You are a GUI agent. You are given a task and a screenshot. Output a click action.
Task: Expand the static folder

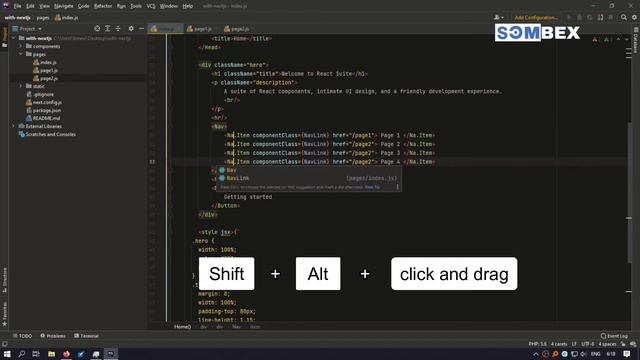21,86
